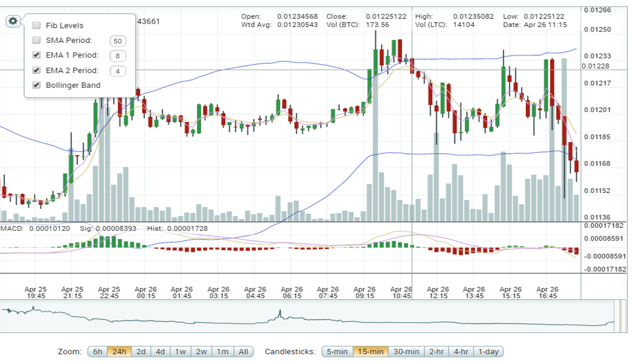Enable the SMA Period checkbox

click(x=36, y=41)
